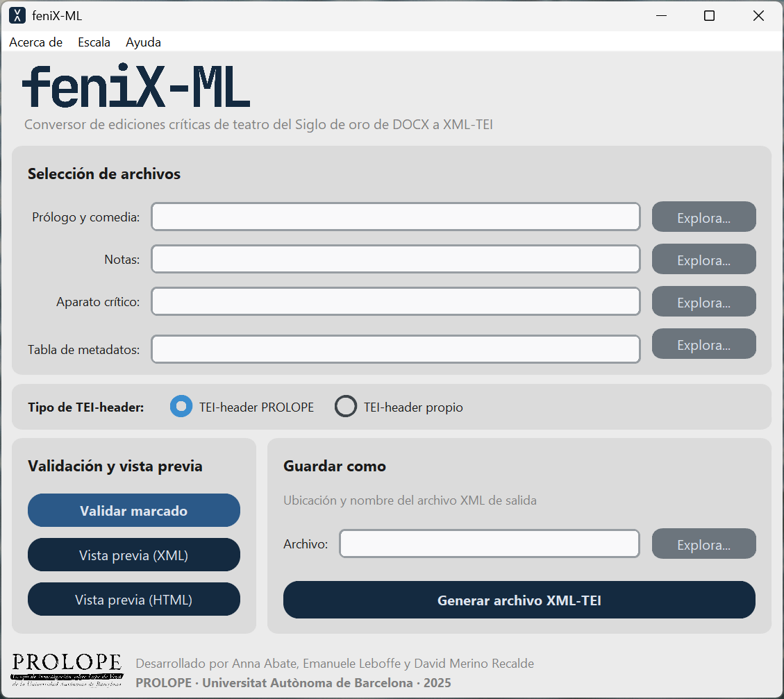Screen dimensions: 784x699
Task: Open the Ayuda menu
Action: [x=143, y=42]
